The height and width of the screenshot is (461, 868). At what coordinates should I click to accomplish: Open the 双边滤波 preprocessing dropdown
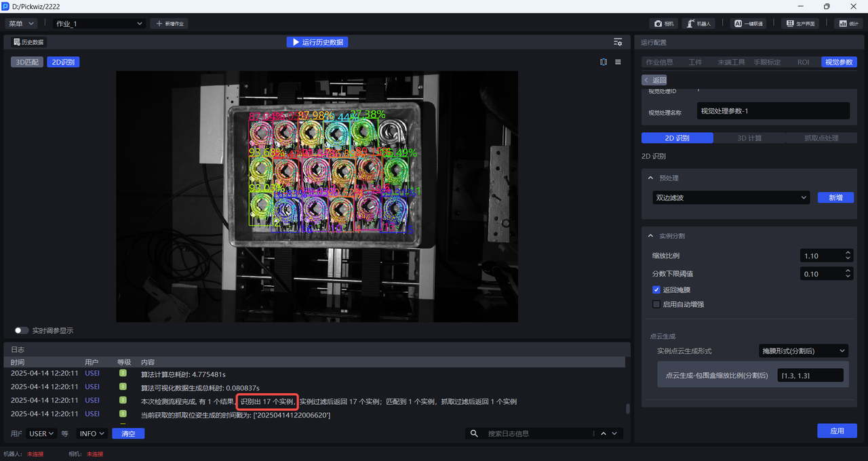(x=729, y=197)
